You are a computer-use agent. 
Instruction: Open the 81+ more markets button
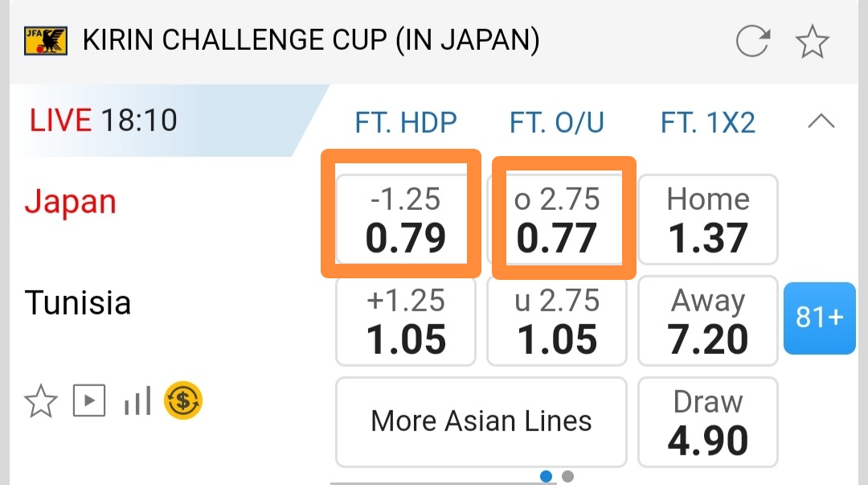[x=819, y=319]
